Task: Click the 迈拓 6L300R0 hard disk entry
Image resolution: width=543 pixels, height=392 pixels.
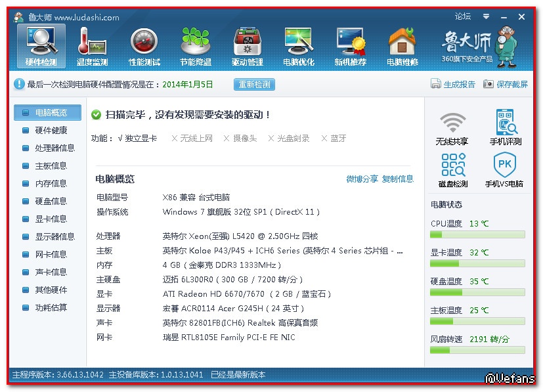Action: 232,280
